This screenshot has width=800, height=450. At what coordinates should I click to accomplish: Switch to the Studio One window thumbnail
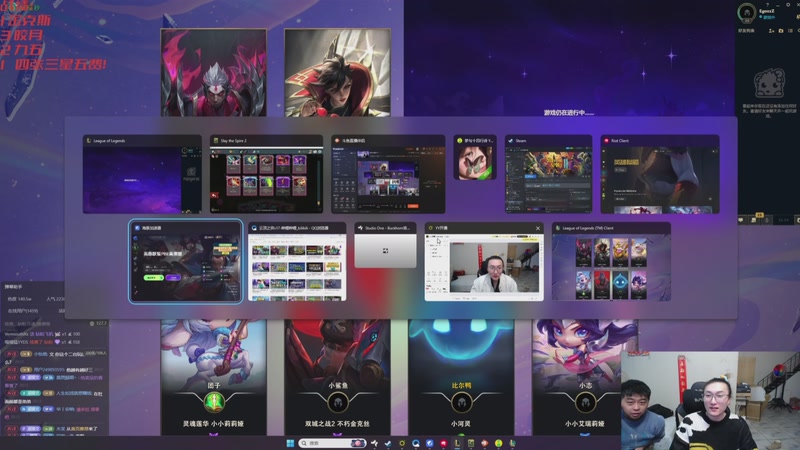coord(385,245)
